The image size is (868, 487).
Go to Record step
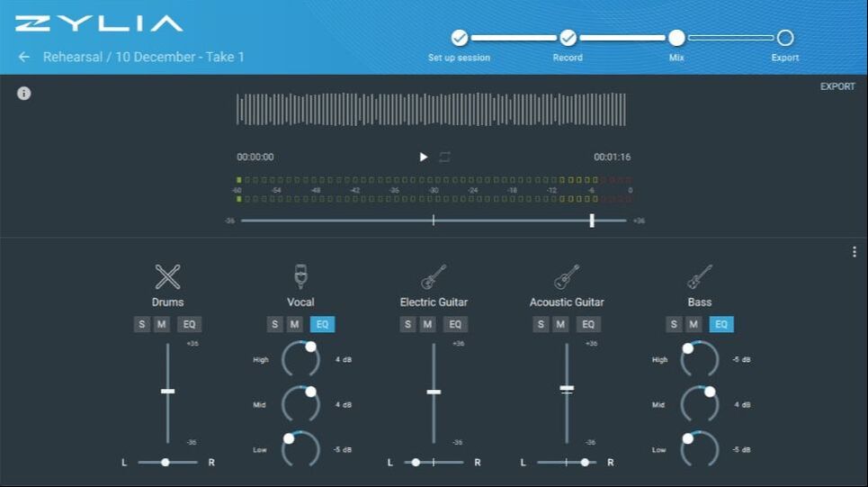pos(568,38)
